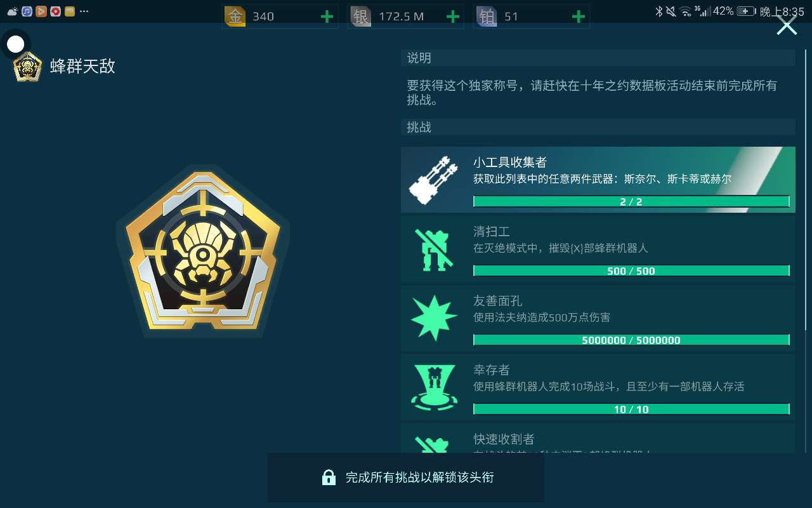The image size is (812, 508).
Task: Tap the plus beside platinum 51
Action: (x=578, y=17)
